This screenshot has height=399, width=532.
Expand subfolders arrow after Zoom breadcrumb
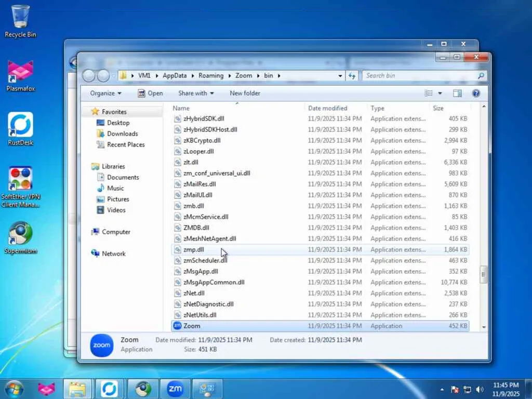coord(258,76)
